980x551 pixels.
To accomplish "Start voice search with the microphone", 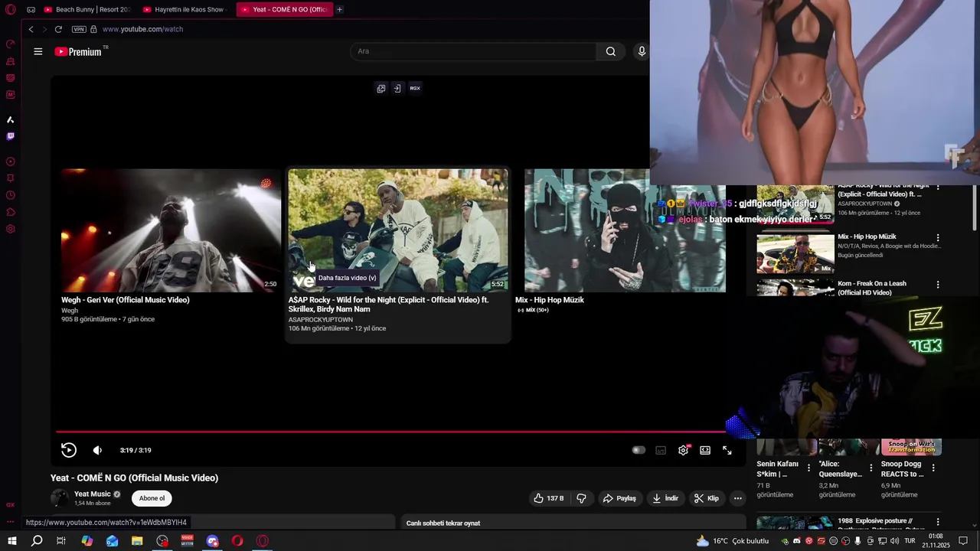I will [x=642, y=51].
